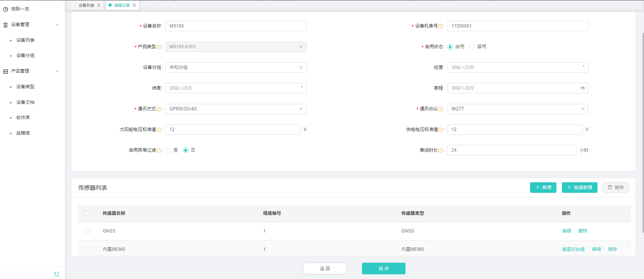Close the 编辑设备 tab
The image size is (644, 279).
[x=134, y=5]
